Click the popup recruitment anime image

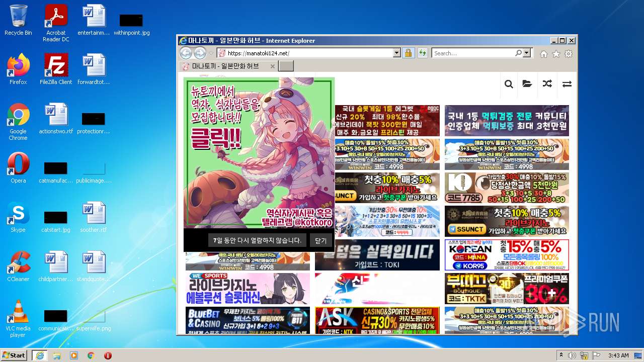coord(259,152)
